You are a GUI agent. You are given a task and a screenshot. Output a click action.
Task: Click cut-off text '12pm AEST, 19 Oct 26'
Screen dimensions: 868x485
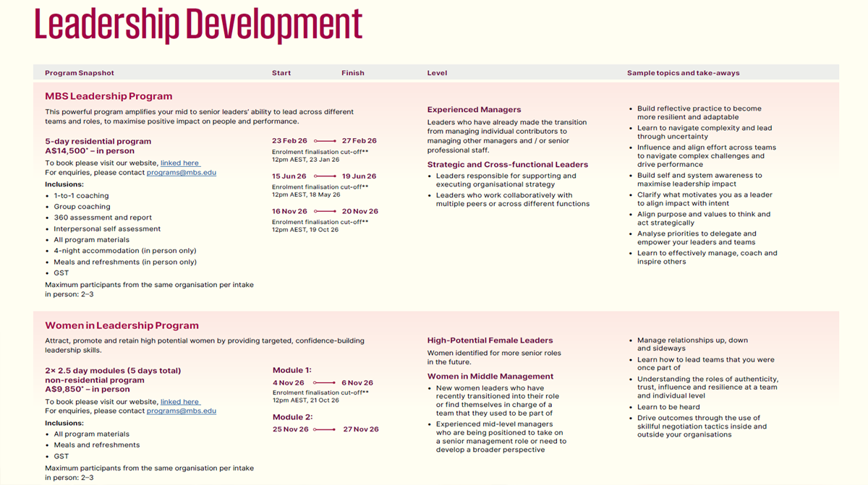point(305,230)
